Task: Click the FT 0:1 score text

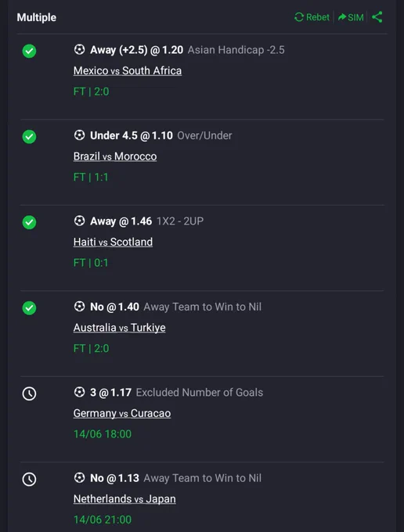Action: 91,263
